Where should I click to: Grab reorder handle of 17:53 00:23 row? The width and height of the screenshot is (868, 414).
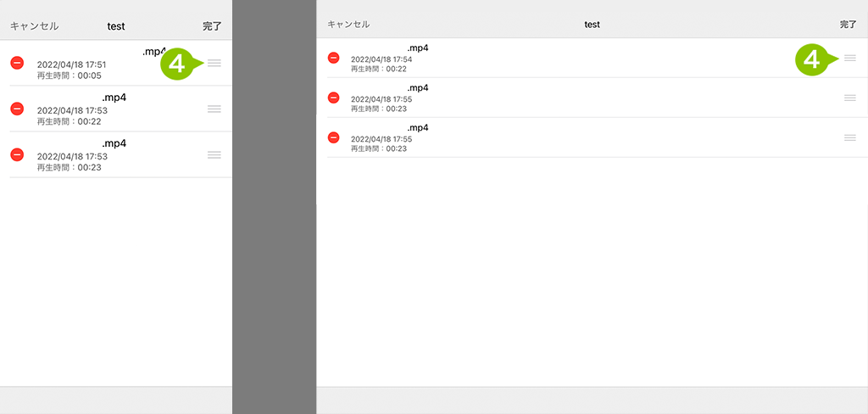pos(214,155)
